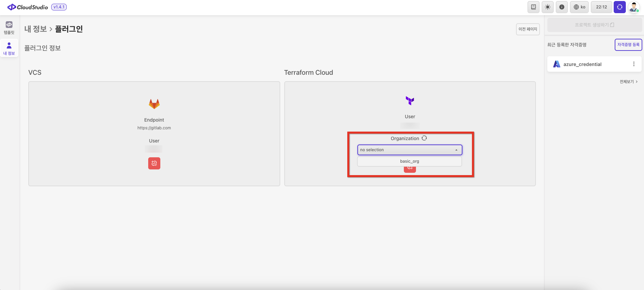644x290 pixels.
Task: Select the 내 정보 sidebar tab
Action: 9,49
